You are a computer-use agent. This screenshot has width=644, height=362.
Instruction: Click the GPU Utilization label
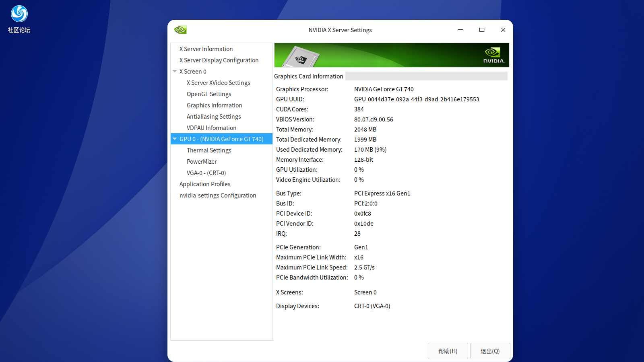coord(297,170)
